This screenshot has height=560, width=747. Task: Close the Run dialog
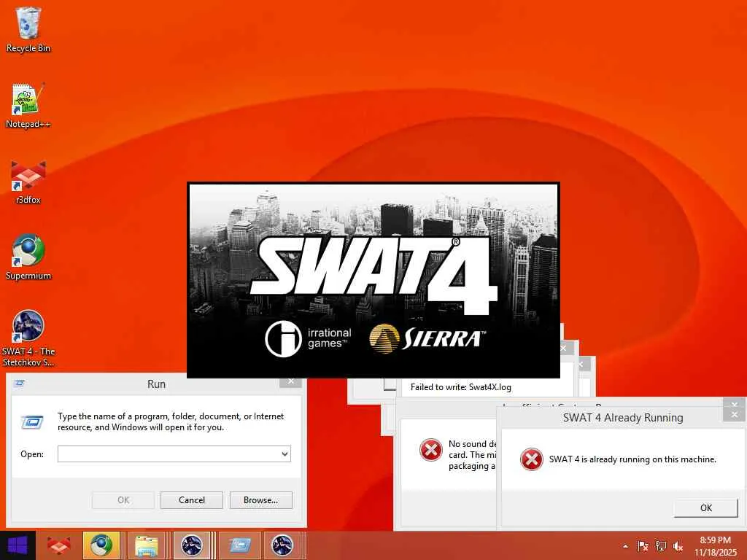[290, 381]
